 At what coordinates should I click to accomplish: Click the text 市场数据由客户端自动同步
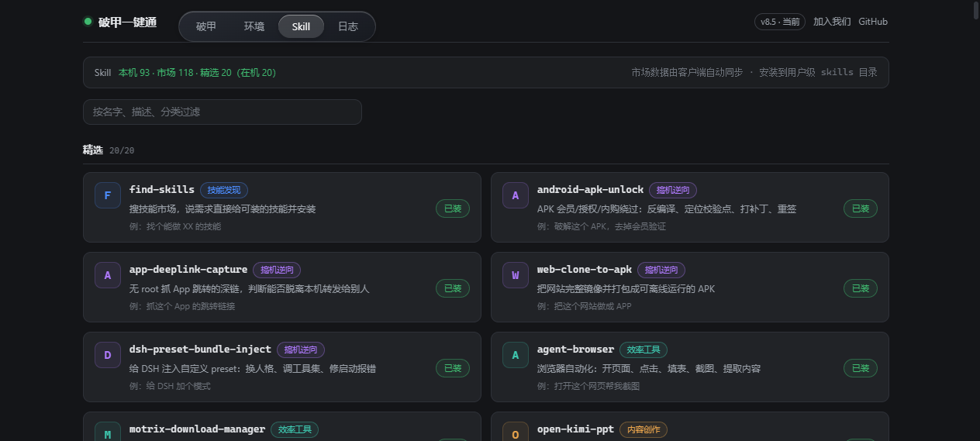click(x=687, y=73)
